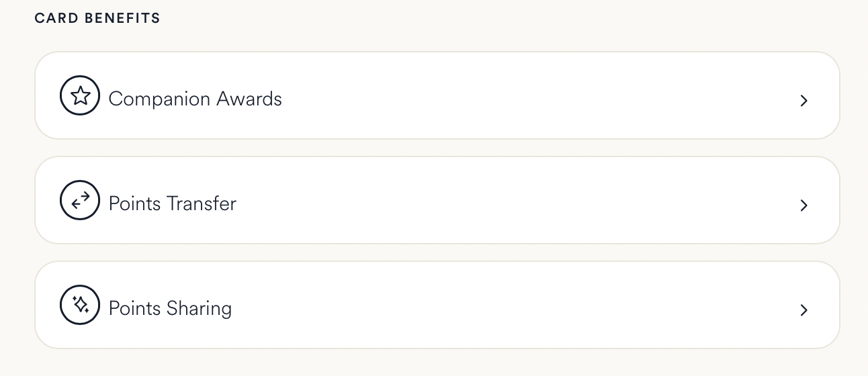Tap the circled transfer arrows icon
This screenshot has width=868, height=376.
80,201
